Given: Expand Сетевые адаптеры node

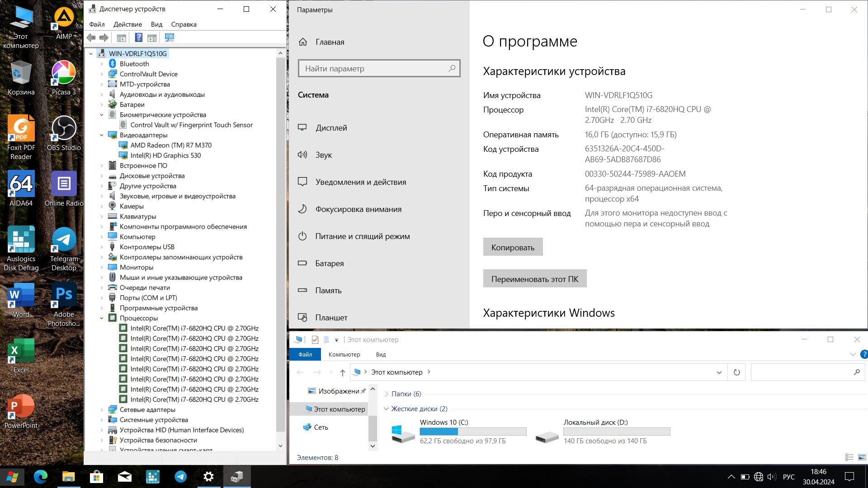Looking at the screenshot, I should pos(102,410).
